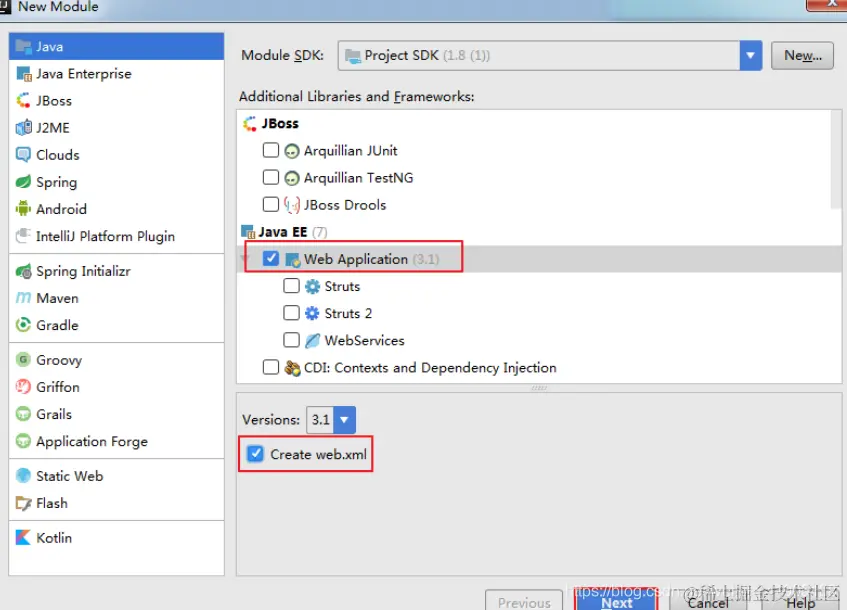This screenshot has width=847, height=610.
Task: Click the Static Web globe icon
Action: click(23, 475)
